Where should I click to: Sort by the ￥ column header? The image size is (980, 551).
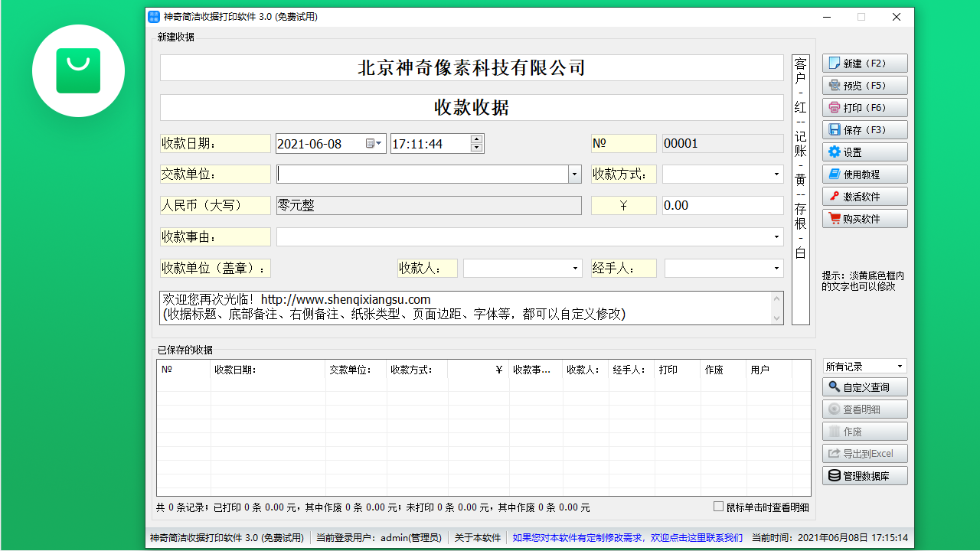click(479, 370)
